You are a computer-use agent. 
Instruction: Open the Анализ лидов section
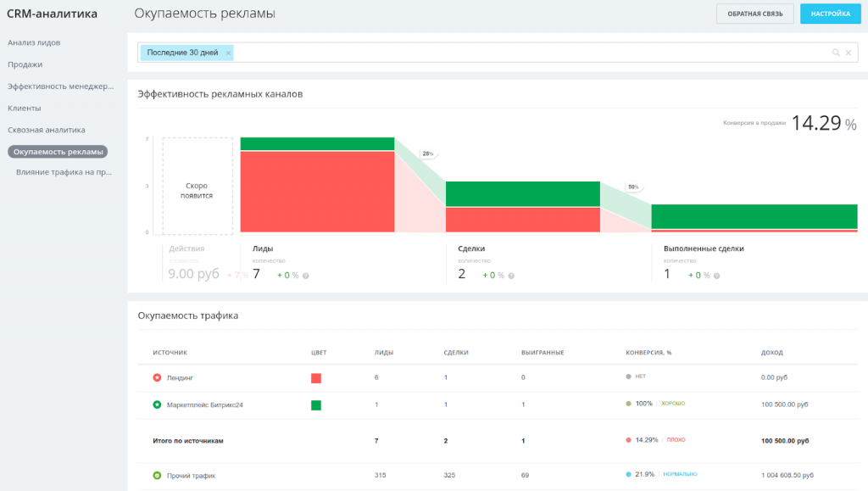[x=34, y=42]
